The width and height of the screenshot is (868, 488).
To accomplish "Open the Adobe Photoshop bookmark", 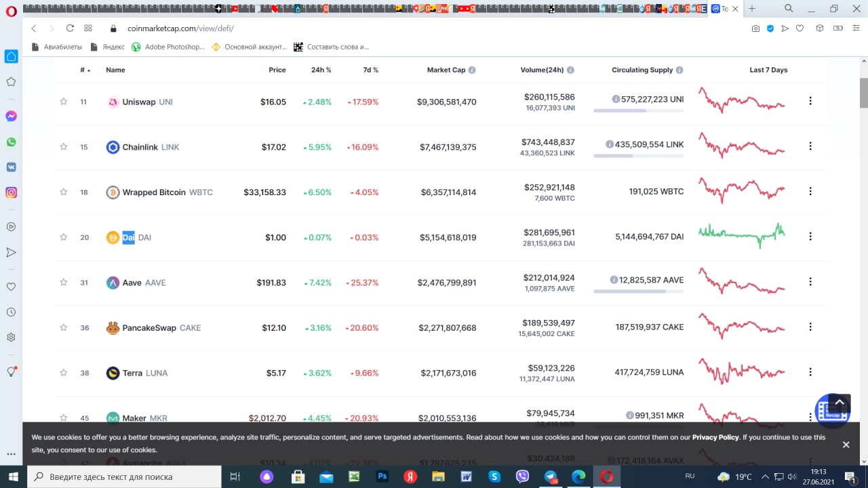I will pyautogui.click(x=168, y=47).
